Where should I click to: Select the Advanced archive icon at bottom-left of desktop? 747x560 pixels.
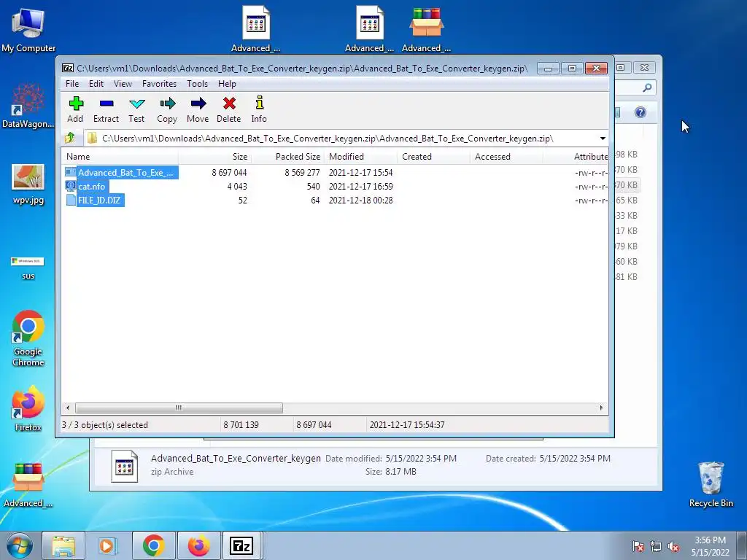[28, 485]
